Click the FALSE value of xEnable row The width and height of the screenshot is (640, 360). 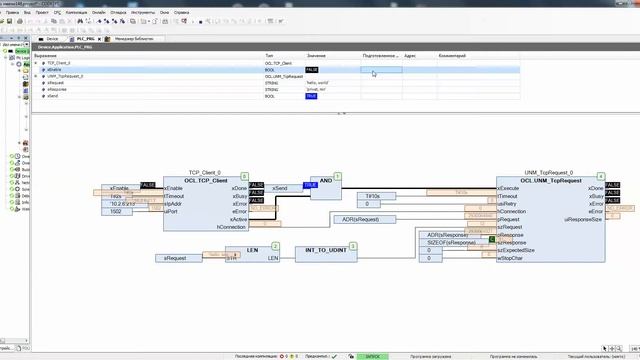(x=312, y=70)
